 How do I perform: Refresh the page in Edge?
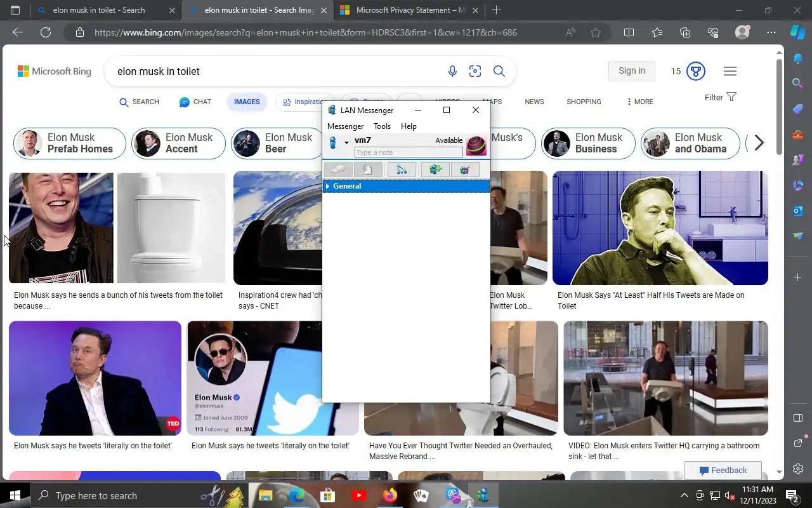[46, 32]
